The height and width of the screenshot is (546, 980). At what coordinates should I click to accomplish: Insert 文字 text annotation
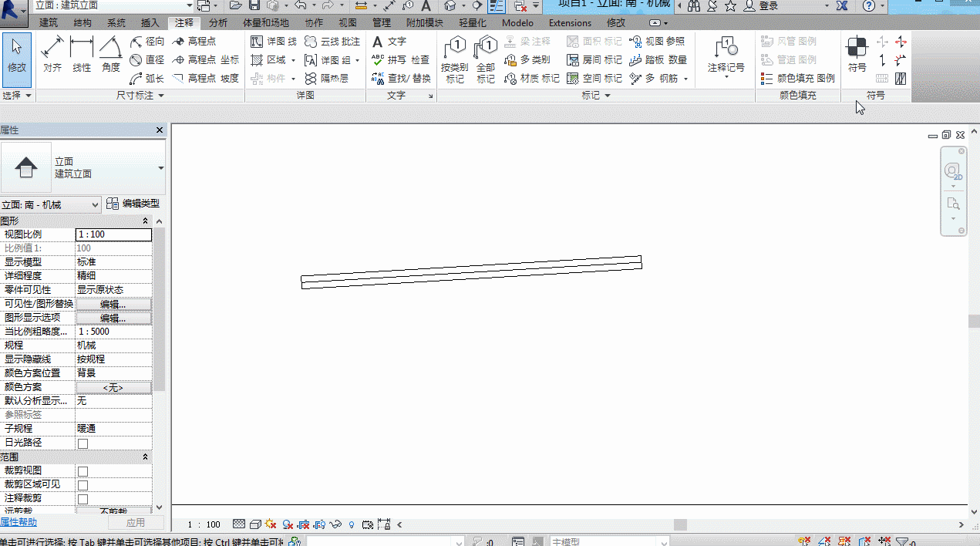pos(389,42)
